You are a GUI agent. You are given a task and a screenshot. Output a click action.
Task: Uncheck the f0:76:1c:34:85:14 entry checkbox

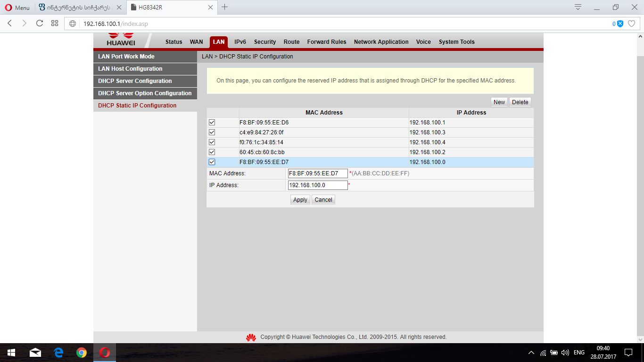point(212,142)
